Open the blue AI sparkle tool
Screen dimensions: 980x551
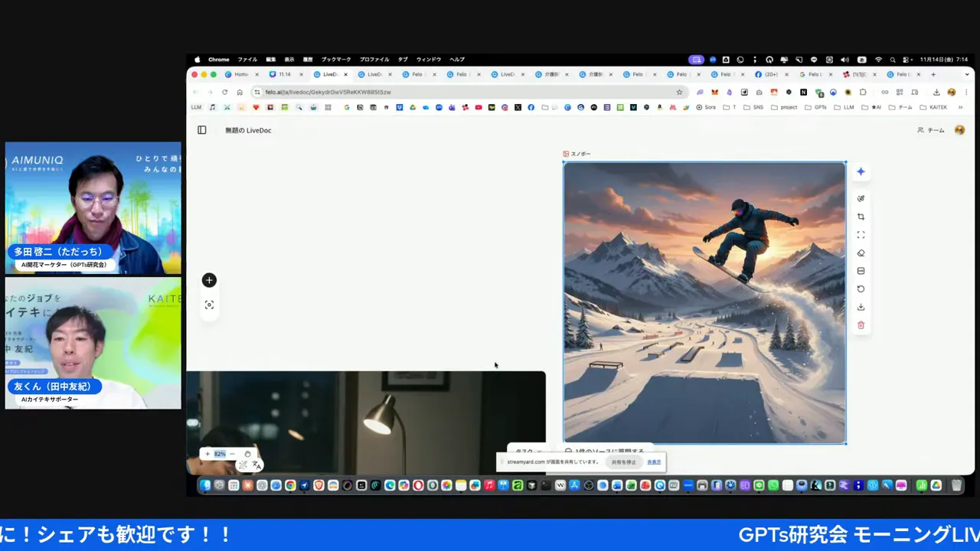861,171
